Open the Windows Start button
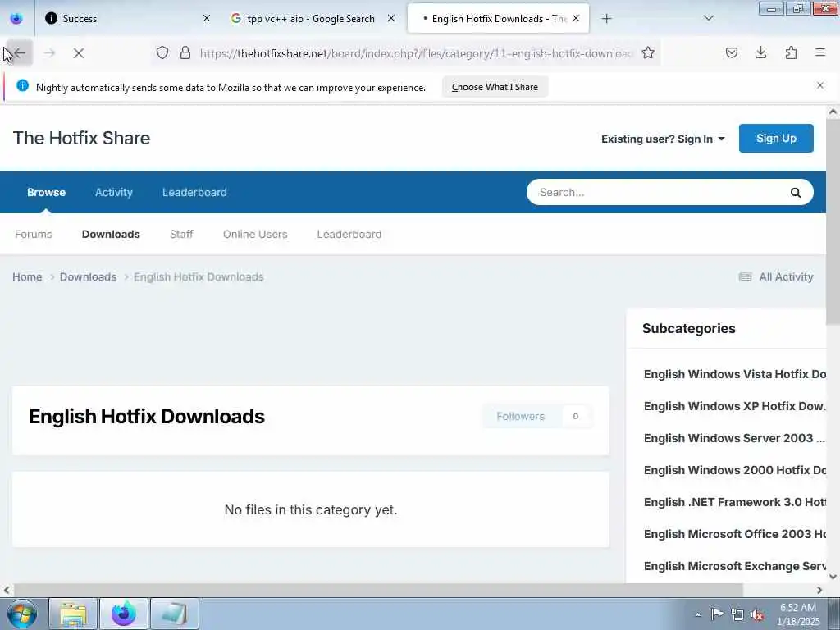 pyautogui.click(x=22, y=614)
